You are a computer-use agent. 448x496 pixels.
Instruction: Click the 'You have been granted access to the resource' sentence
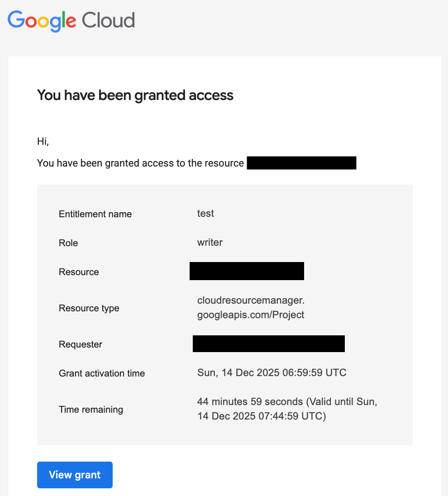pyautogui.click(x=140, y=163)
